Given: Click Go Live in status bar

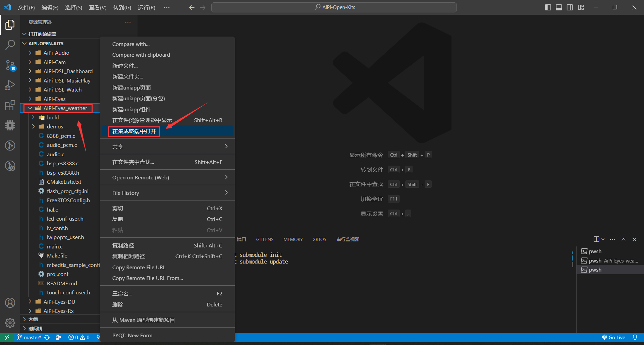Looking at the screenshot, I should pos(613,337).
